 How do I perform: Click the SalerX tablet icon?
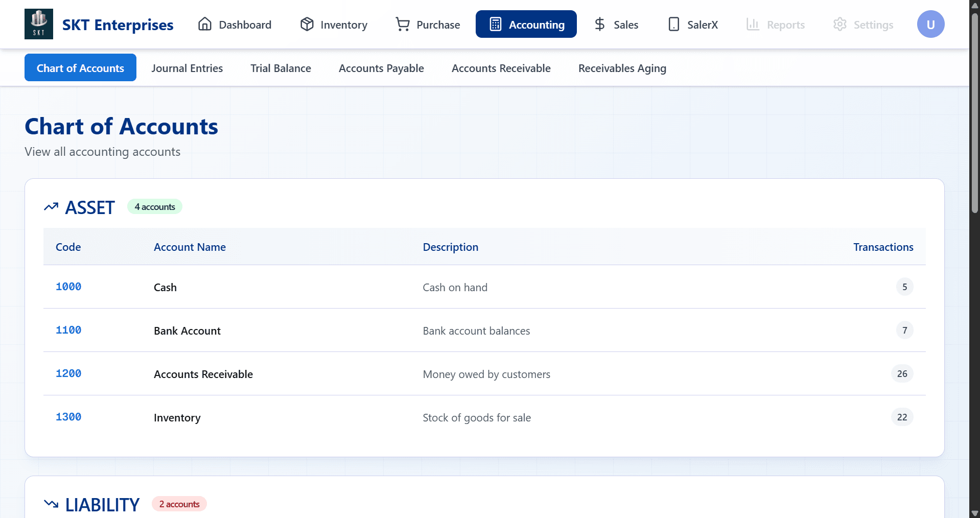pyautogui.click(x=673, y=24)
